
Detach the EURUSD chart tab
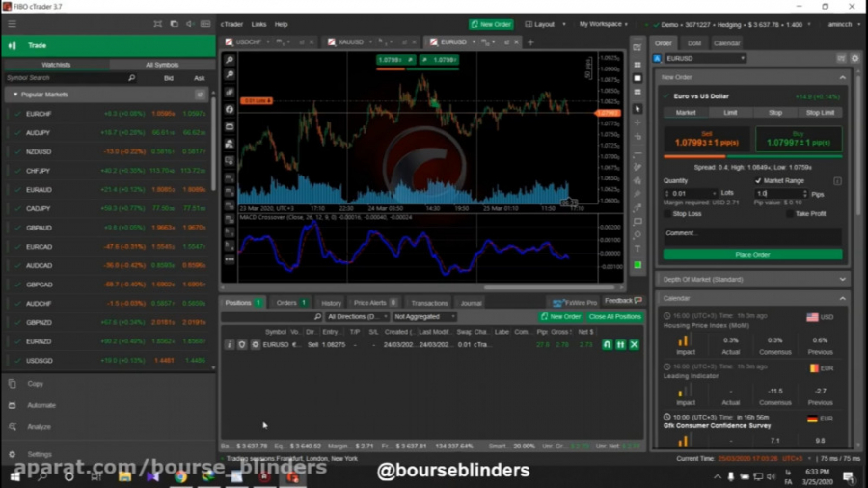[x=506, y=42]
